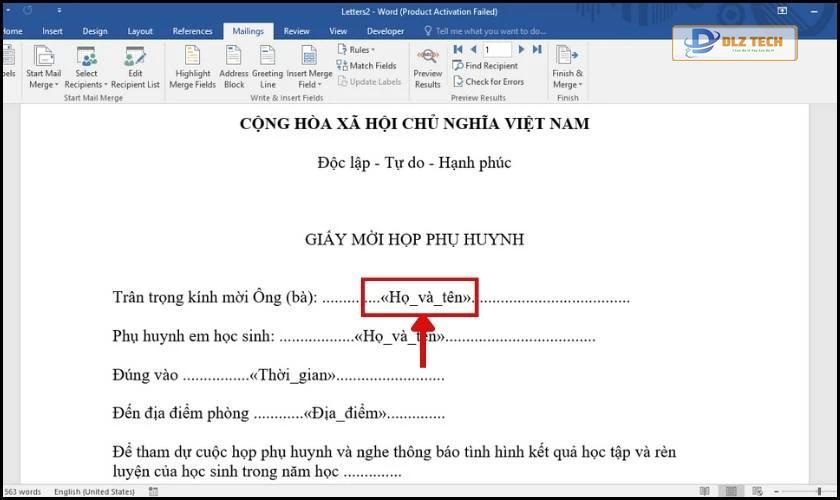Expand the Rules dropdown
The height and width of the screenshot is (500, 840).
coord(356,49)
